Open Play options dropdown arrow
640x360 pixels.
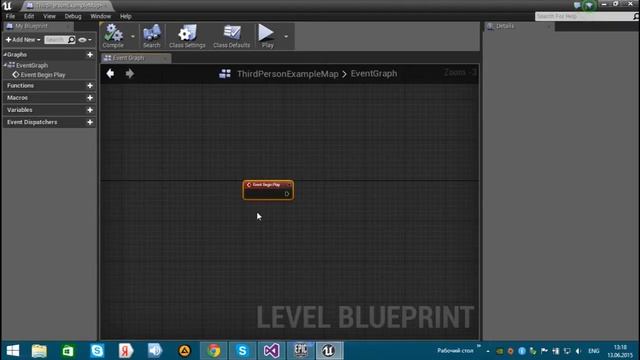pos(286,36)
